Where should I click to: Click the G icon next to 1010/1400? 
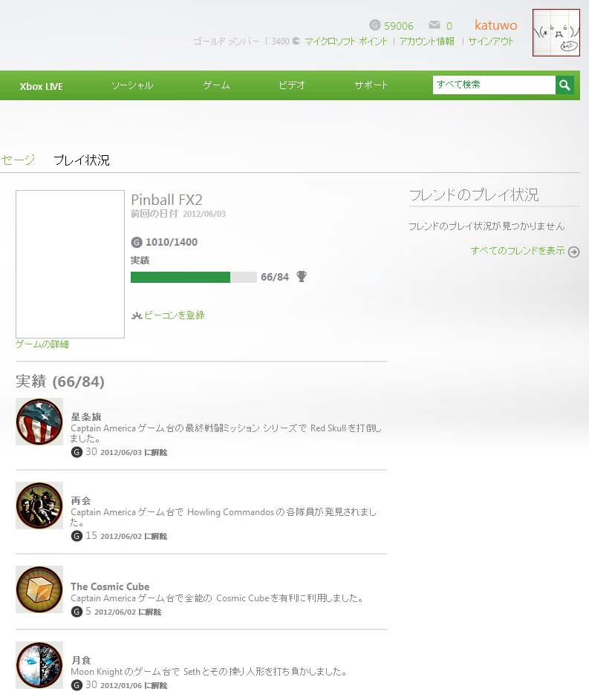[137, 243]
